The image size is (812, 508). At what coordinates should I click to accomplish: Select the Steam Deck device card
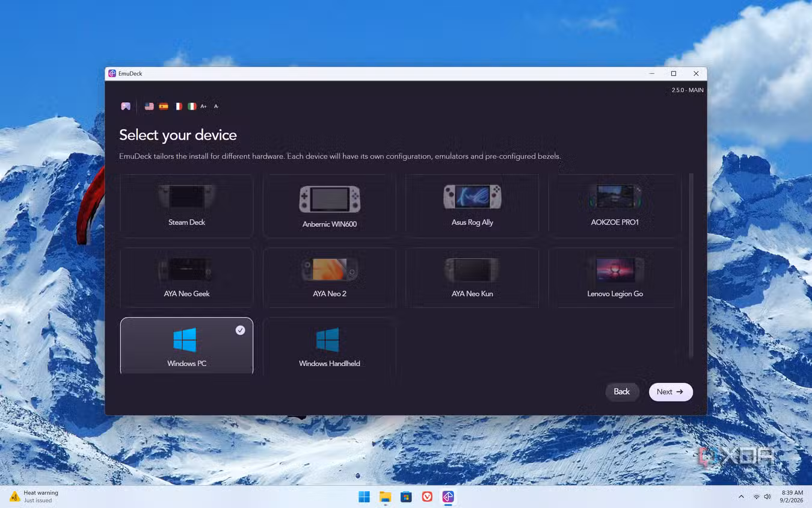186,206
